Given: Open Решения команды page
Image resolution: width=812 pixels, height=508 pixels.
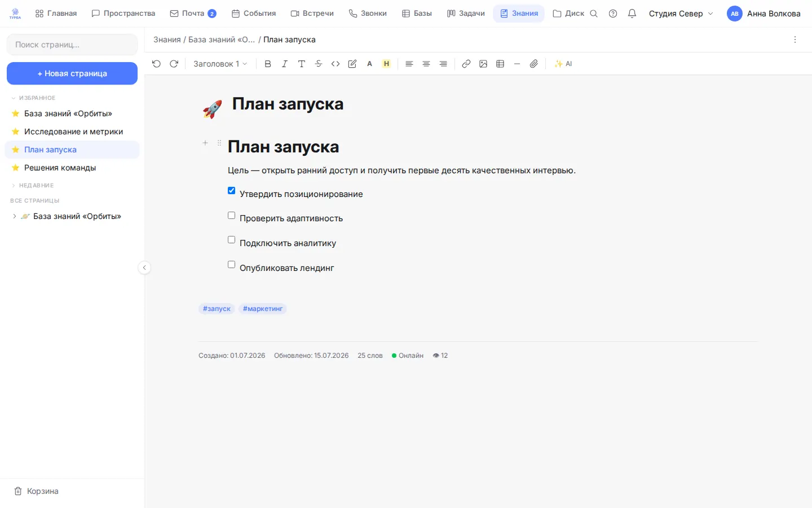Looking at the screenshot, I should [72, 168].
